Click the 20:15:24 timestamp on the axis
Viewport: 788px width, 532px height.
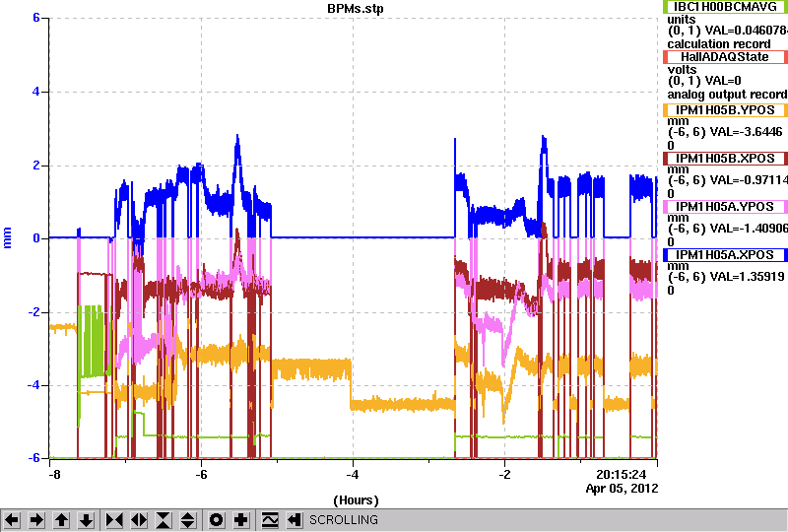[x=621, y=475]
